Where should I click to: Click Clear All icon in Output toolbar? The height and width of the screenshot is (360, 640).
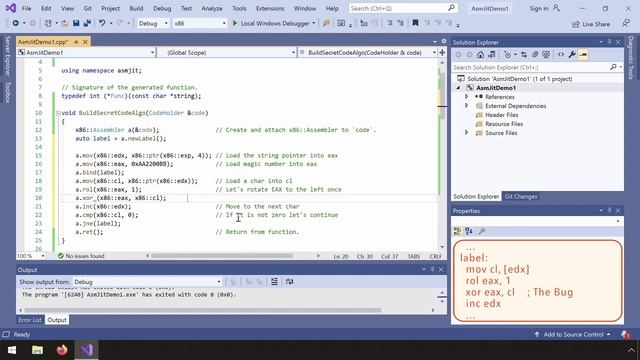pyautogui.click(x=274, y=282)
